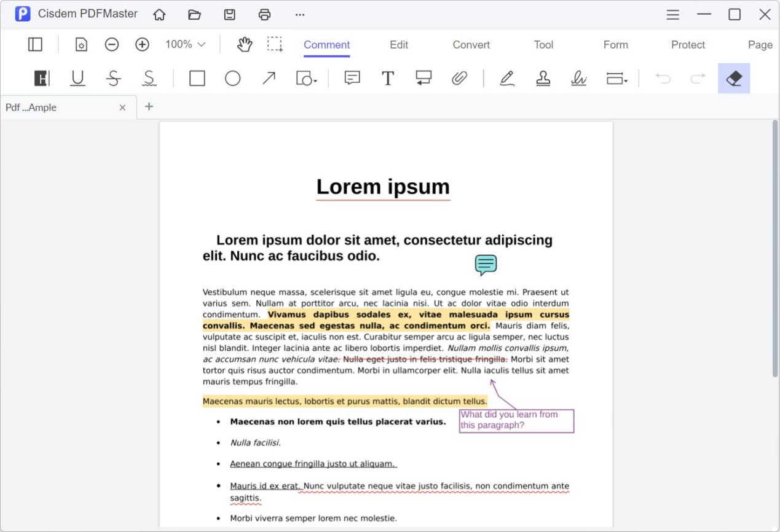Open the teal comment note on page
The height and width of the screenshot is (532, 780).
[x=486, y=265]
